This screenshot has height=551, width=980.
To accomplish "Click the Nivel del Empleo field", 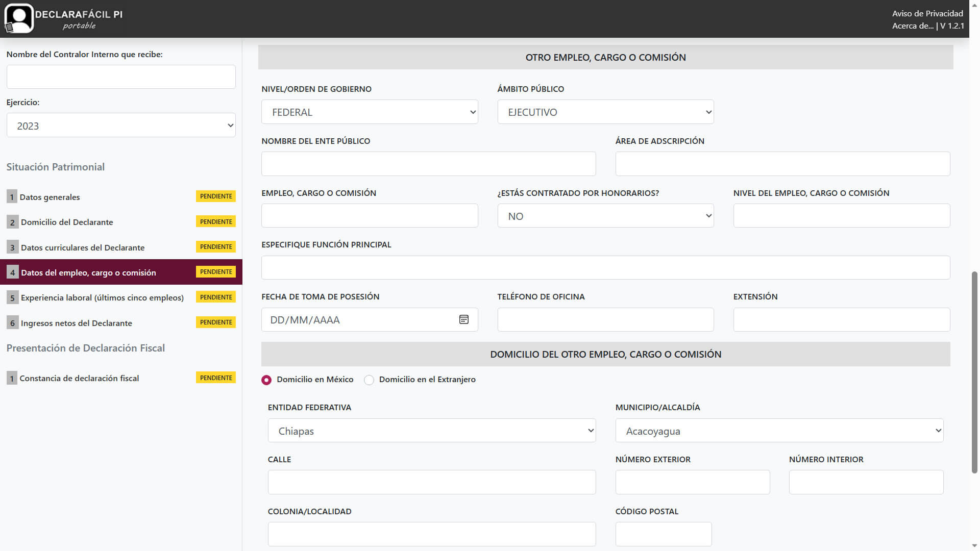I will pyautogui.click(x=842, y=216).
